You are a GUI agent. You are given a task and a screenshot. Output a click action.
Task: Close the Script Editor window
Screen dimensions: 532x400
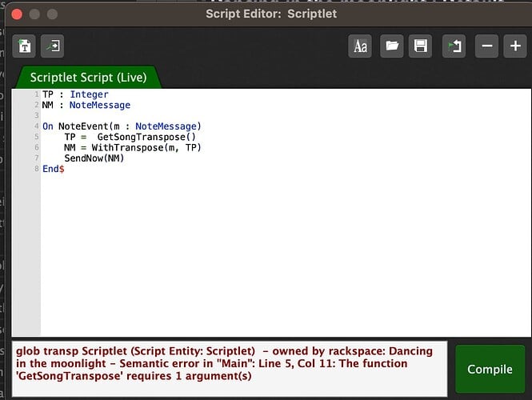coord(16,14)
